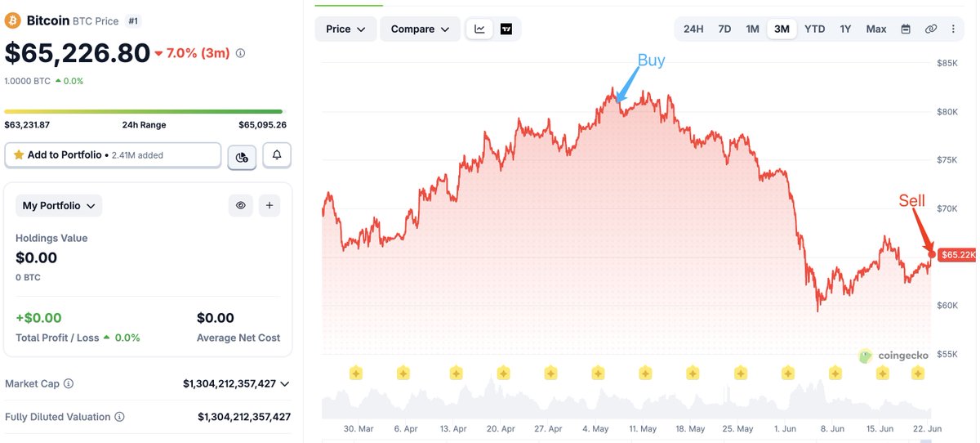The image size is (980, 443).
Task: Open the calendar date range picker
Action: tap(906, 29)
